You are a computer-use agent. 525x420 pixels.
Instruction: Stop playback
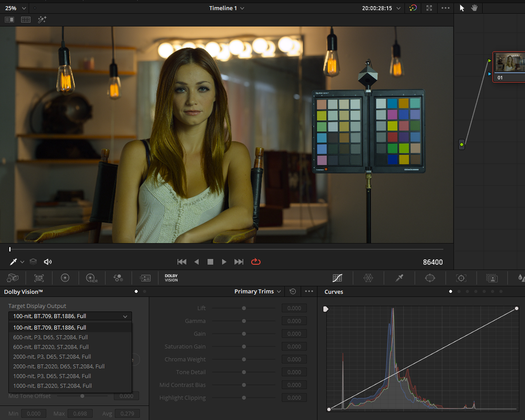(x=210, y=261)
